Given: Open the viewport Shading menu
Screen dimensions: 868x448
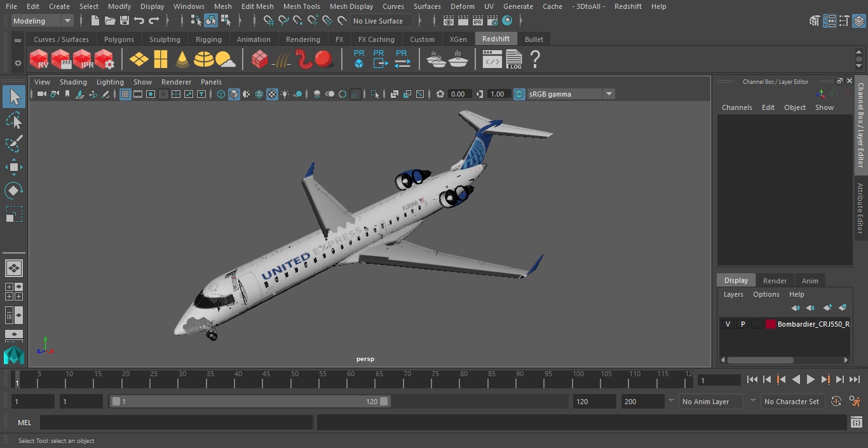Looking at the screenshot, I should [x=73, y=82].
